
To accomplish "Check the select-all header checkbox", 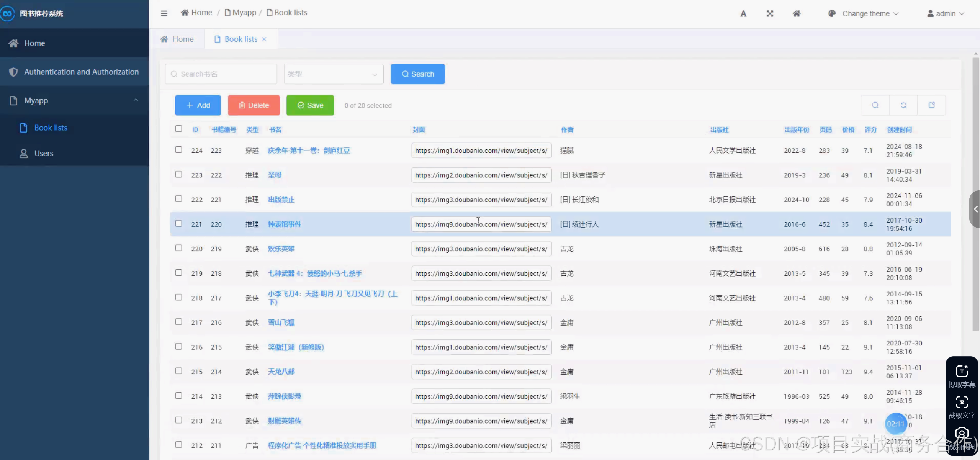I will click(178, 129).
